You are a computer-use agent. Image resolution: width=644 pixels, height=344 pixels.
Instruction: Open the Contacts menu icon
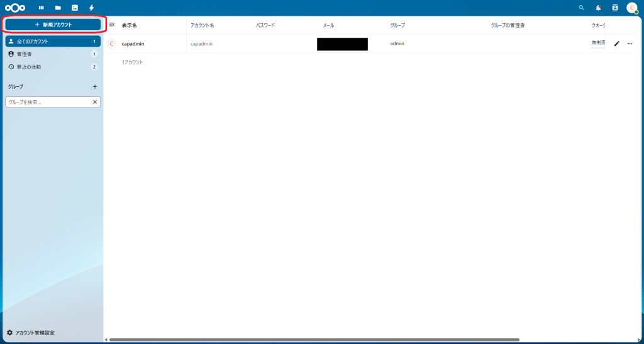coord(615,8)
